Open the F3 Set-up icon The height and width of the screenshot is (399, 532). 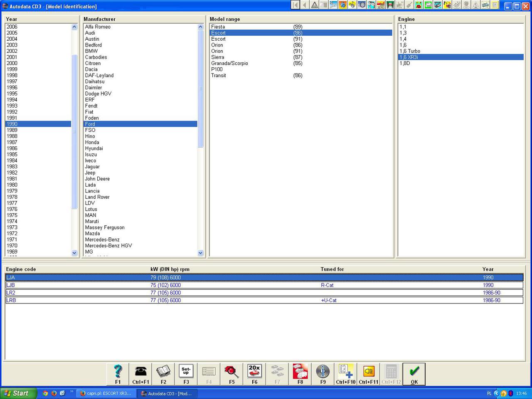186,374
